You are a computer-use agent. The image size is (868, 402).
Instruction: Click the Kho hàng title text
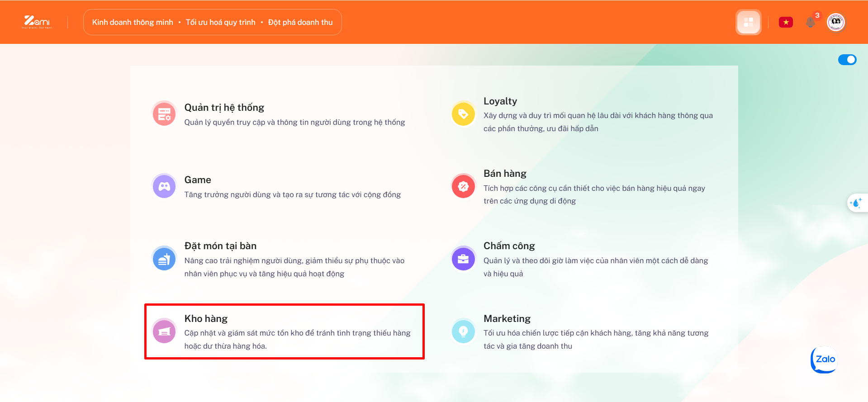tap(206, 319)
